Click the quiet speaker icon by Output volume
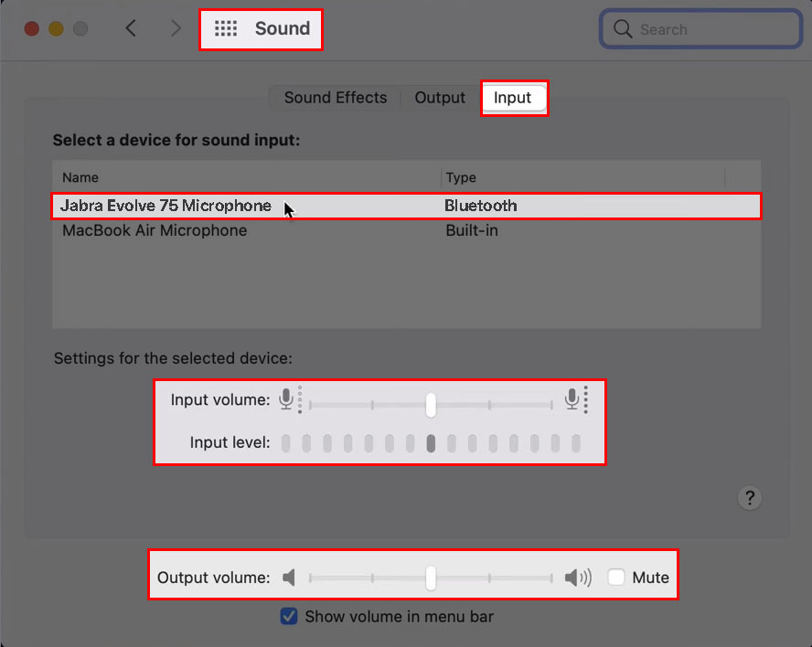Viewport: 812px width, 647px height. [289, 578]
